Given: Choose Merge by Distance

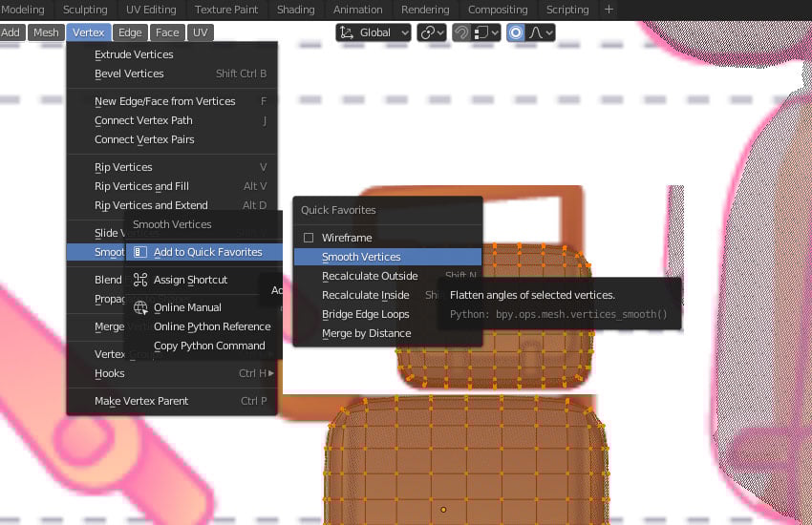Looking at the screenshot, I should click(387, 334).
